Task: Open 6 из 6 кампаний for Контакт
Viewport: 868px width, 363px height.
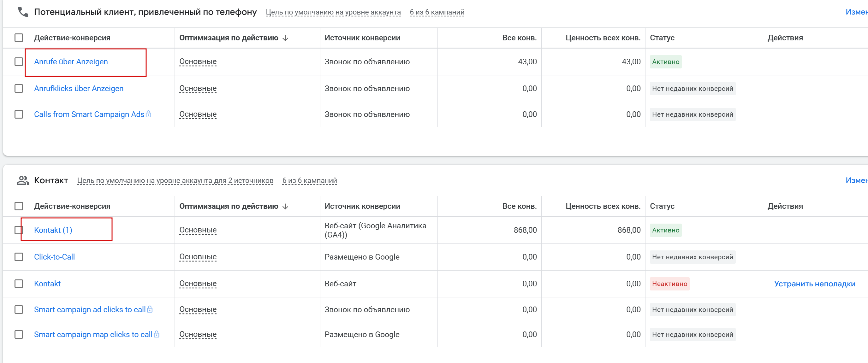Action: tap(309, 180)
